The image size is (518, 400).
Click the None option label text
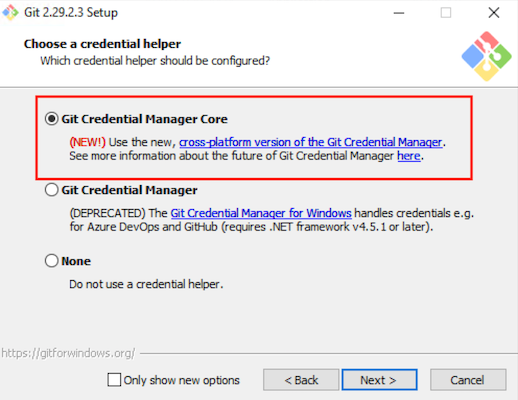(76, 261)
